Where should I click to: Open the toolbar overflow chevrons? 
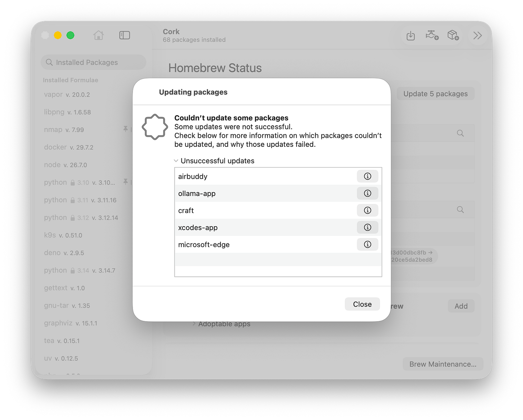[477, 35]
